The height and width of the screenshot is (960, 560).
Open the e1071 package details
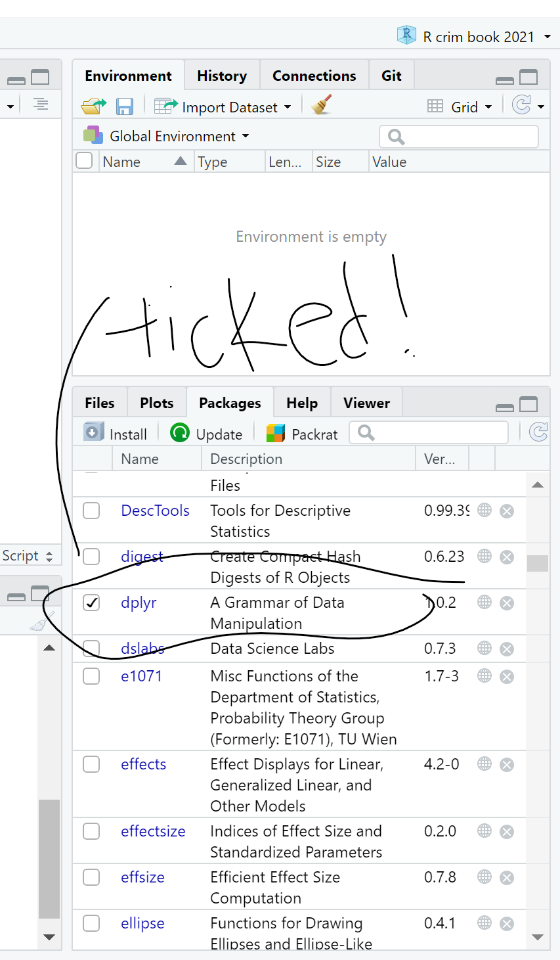[x=141, y=675]
